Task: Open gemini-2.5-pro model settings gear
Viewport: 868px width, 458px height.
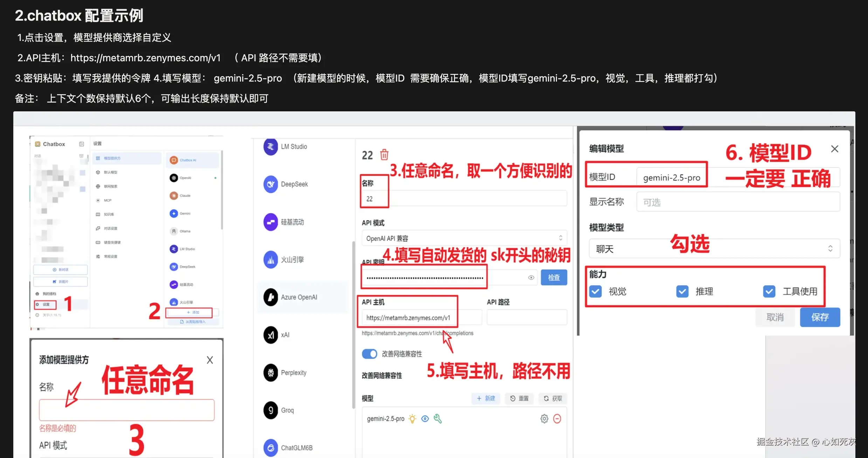Action: [x=544, y=418]
